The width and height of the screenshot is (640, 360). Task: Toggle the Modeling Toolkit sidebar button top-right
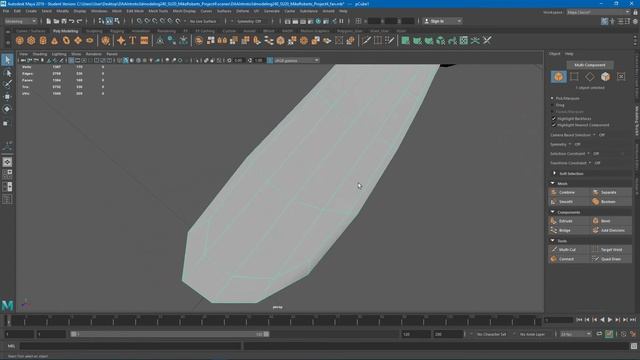[x=604, y=21]
